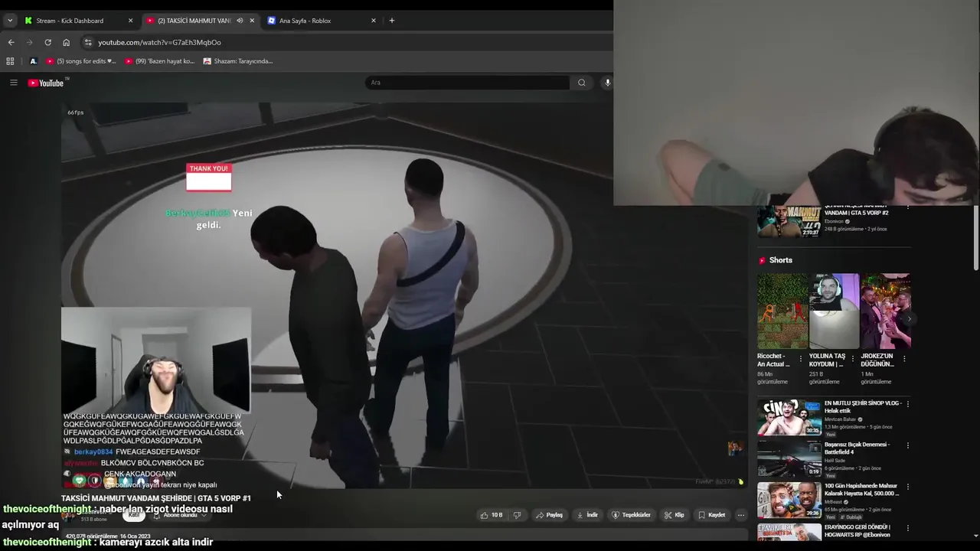This screenshot has width=980, height=551.
Task: Click the youtube.com URL in address bar
Action: click(x=159, y=42)
